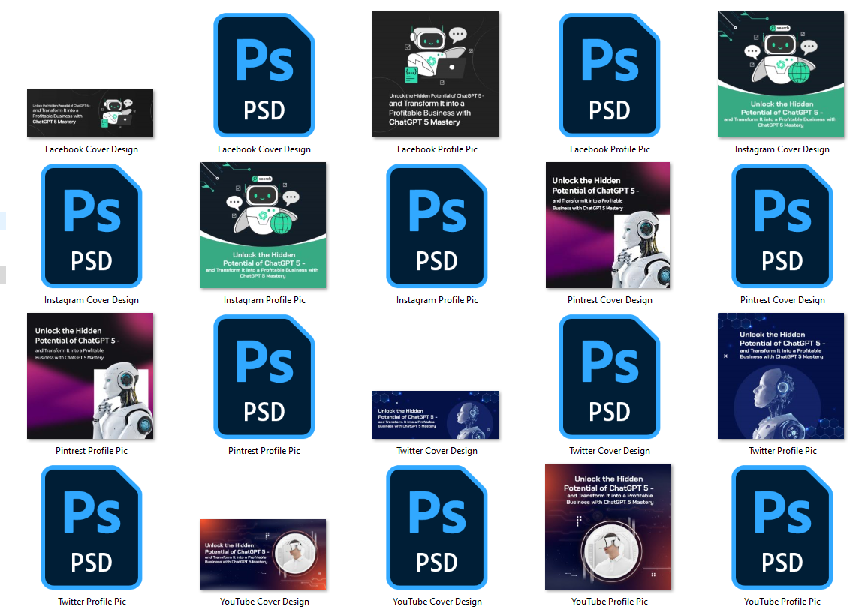Select the Facebook Cover Design image preview thumbnail
Screen dimensions: 868x616
90,113
